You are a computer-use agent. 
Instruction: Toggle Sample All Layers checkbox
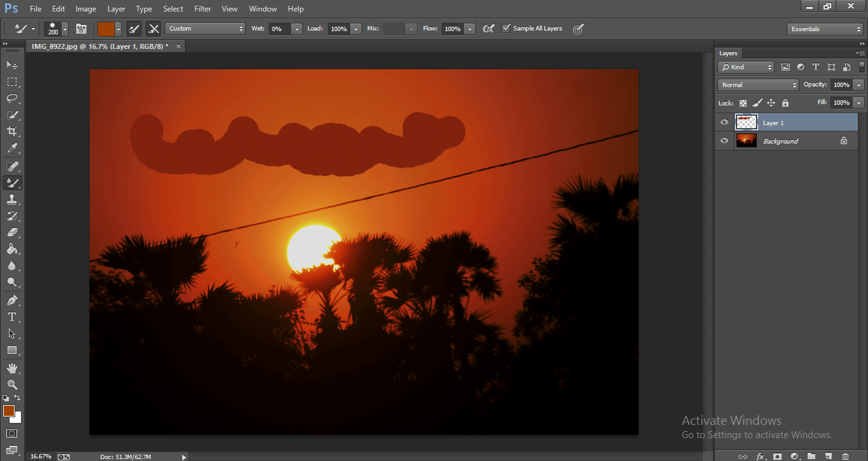pyautogui.click(x=506, y=29)
